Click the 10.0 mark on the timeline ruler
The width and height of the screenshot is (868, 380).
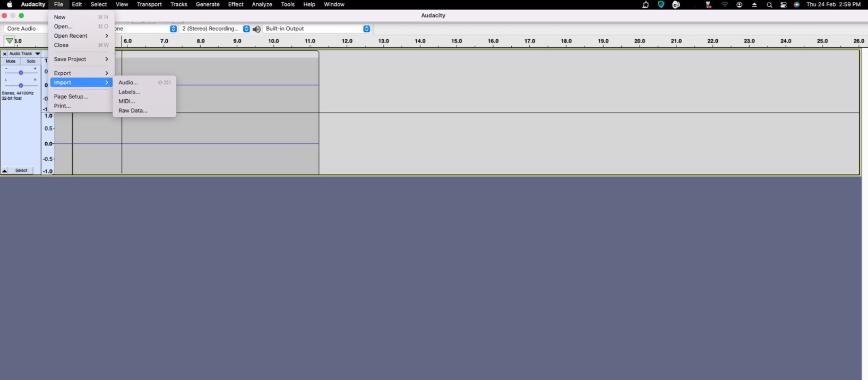pos(273,41)
